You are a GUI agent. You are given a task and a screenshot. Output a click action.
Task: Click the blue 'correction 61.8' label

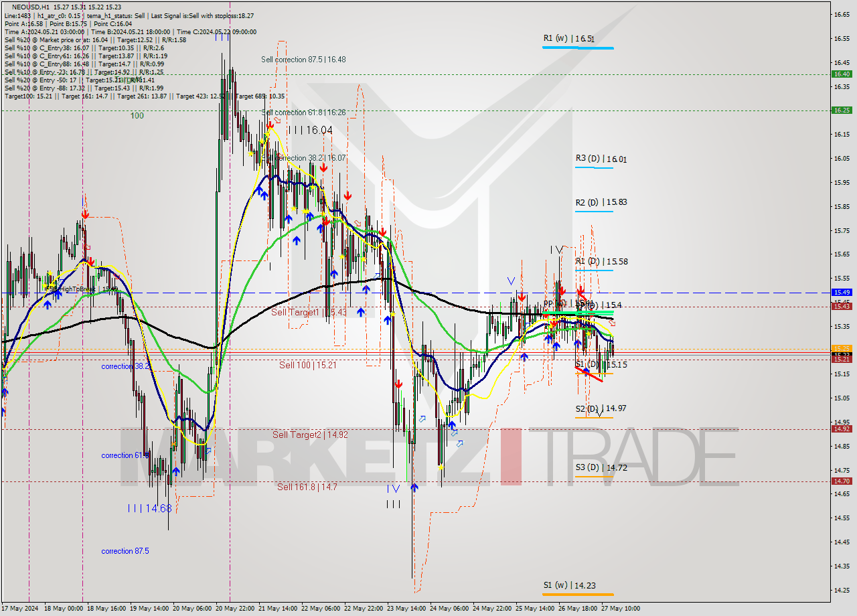[125, 455]
